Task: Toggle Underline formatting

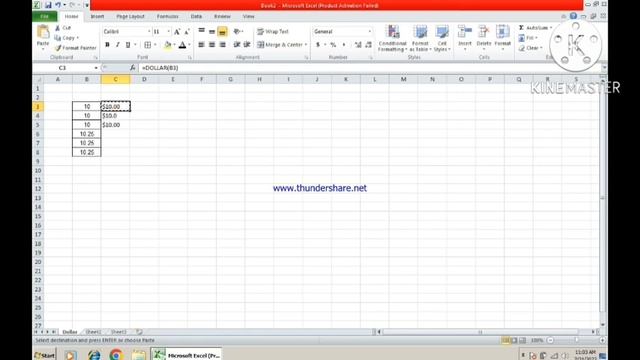Action: pyautogui.click(x=128, y=45)
